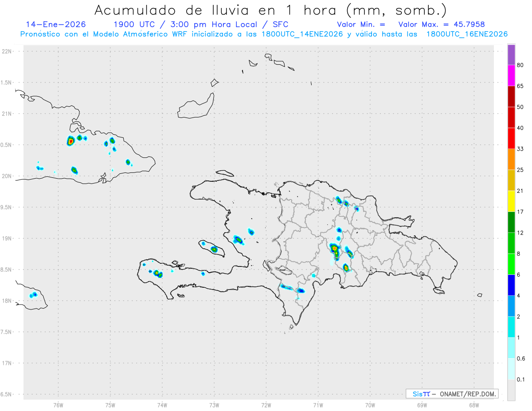Click the date text '14-Ene-2026'
The image size is (532, 411).
point(56,24)
